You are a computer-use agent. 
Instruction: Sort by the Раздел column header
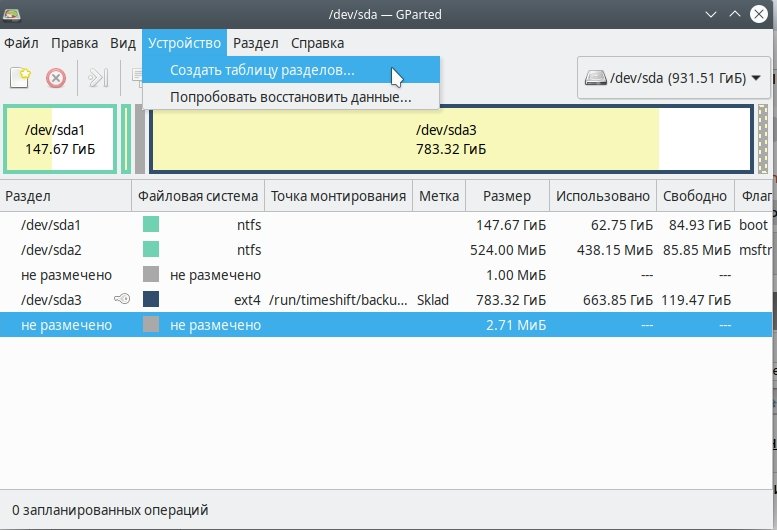point(65,196)
